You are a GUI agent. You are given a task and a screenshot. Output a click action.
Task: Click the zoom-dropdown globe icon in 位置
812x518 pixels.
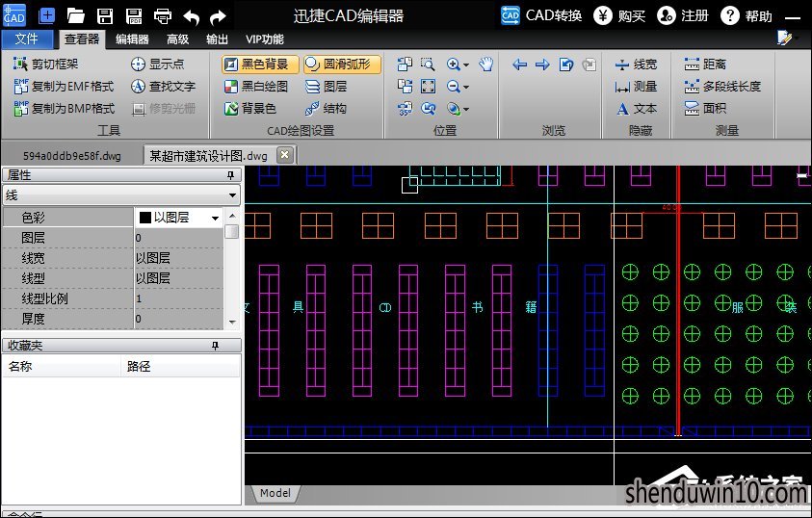(x=458, y=109)
